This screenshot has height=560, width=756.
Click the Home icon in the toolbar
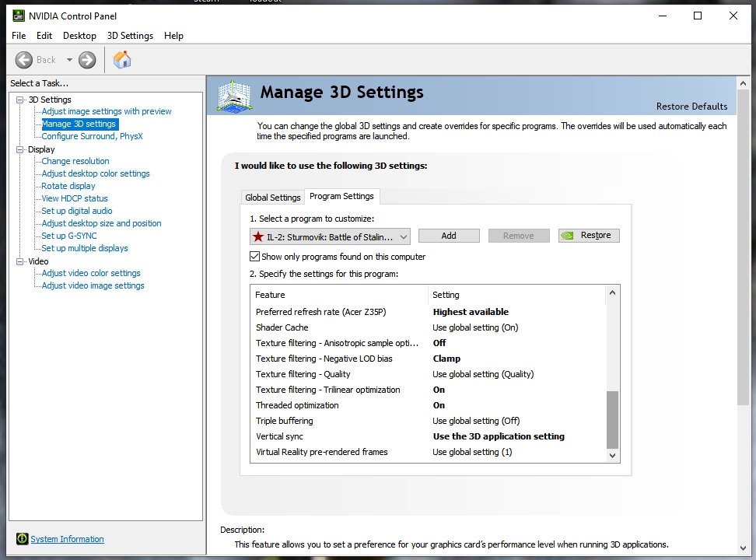[x=122, y=60]
